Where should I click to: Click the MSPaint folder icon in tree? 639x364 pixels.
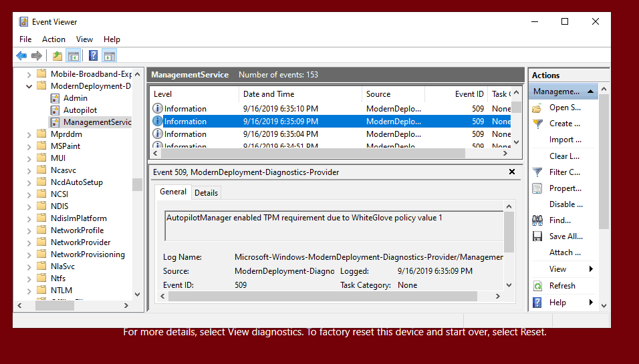(x=41, y=146)
